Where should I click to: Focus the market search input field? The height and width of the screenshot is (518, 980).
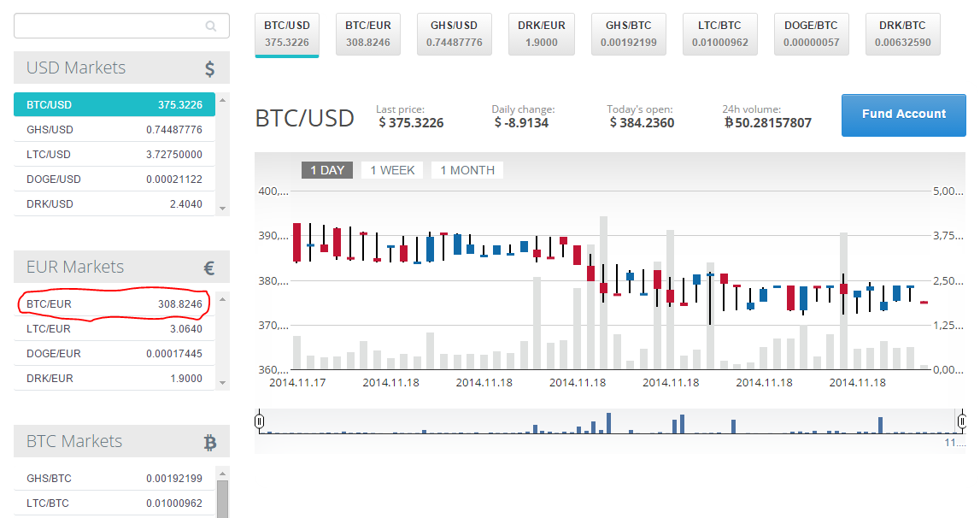coord(121,26)
